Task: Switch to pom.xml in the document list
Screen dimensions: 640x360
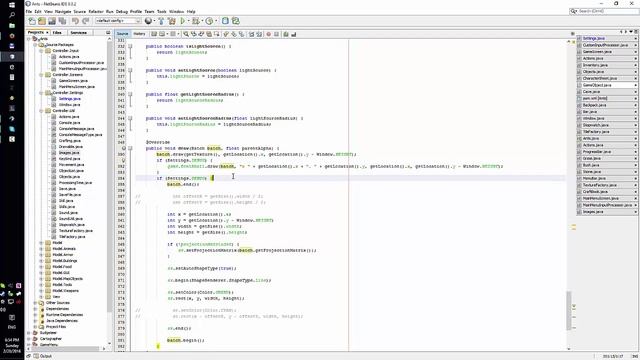Action: point(607,98)
